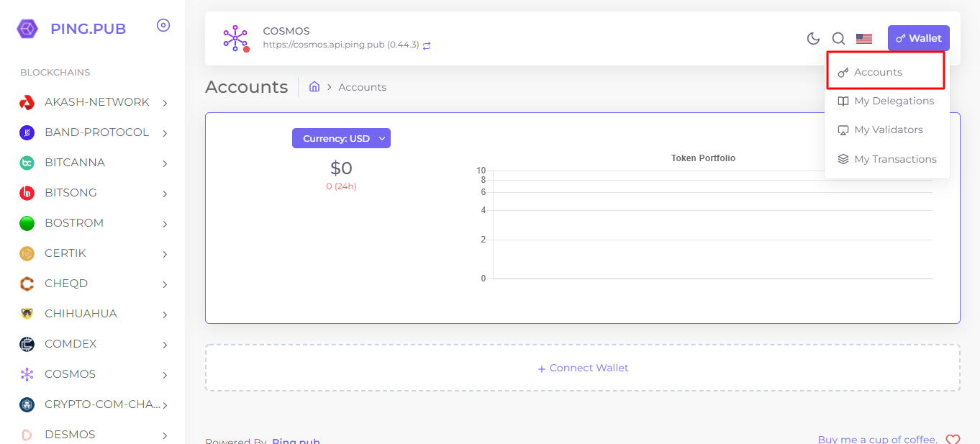This screenshot has height=444, width=980.
Task: Click the Akash Network logo icon
Action: tap(27, 103)
